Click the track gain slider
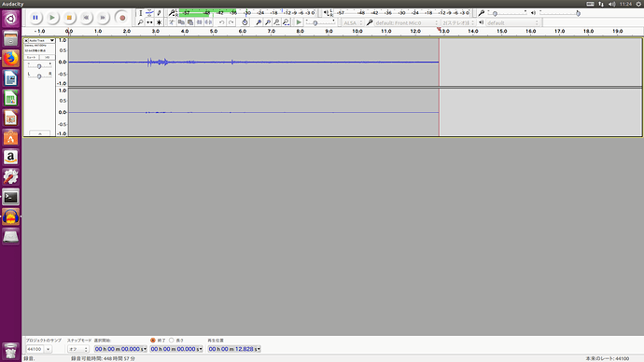 coord(39,66)
